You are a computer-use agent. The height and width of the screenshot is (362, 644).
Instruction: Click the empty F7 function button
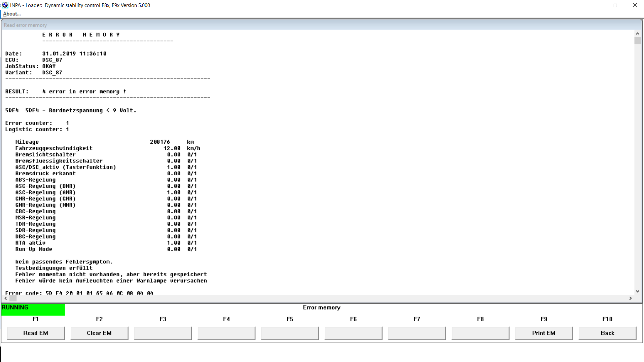(x=417, y=333)
